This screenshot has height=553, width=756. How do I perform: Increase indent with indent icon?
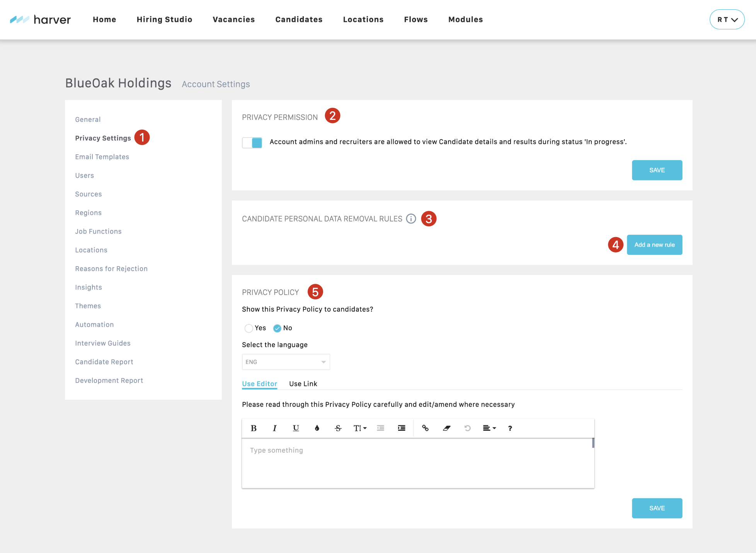pyautogui.click(x=402, y=428)
